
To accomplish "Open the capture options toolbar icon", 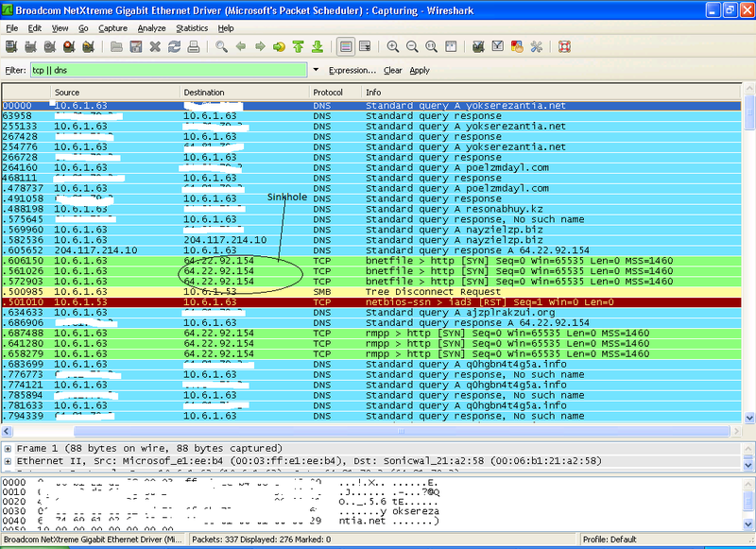I will click(30, 46).
